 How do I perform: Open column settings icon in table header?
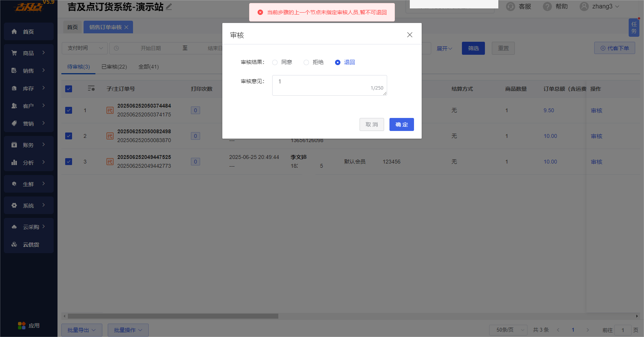[x=91, y=88]
